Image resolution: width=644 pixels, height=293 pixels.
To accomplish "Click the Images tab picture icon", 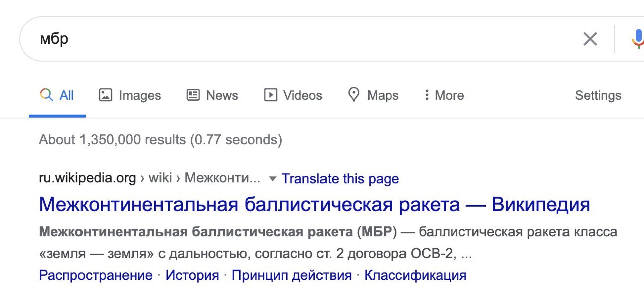I will [105, 95].
